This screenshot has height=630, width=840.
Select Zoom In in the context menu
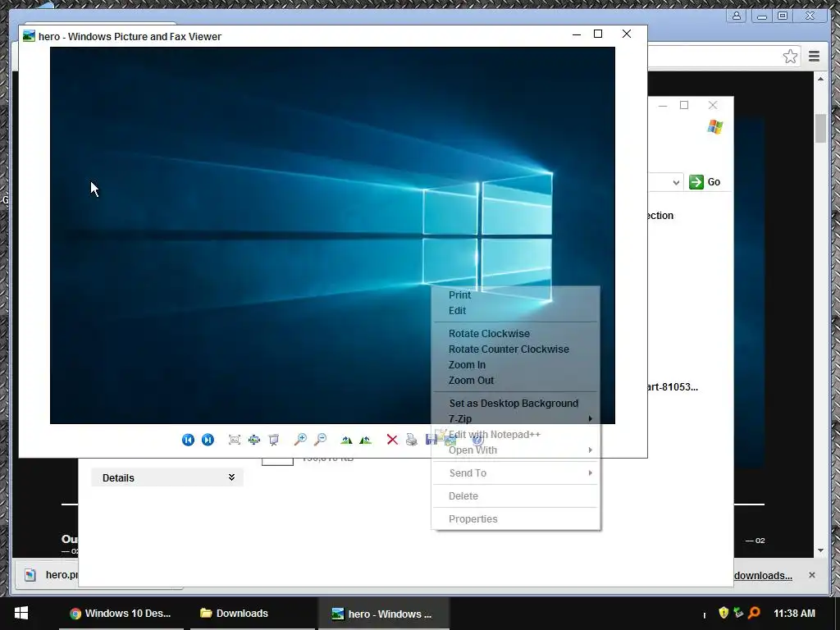click(x=515, y=365)
